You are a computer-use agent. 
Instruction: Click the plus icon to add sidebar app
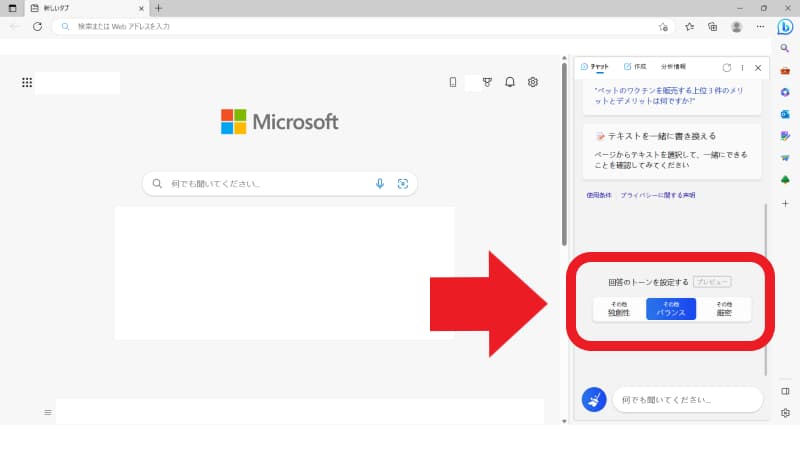point(785,204)
